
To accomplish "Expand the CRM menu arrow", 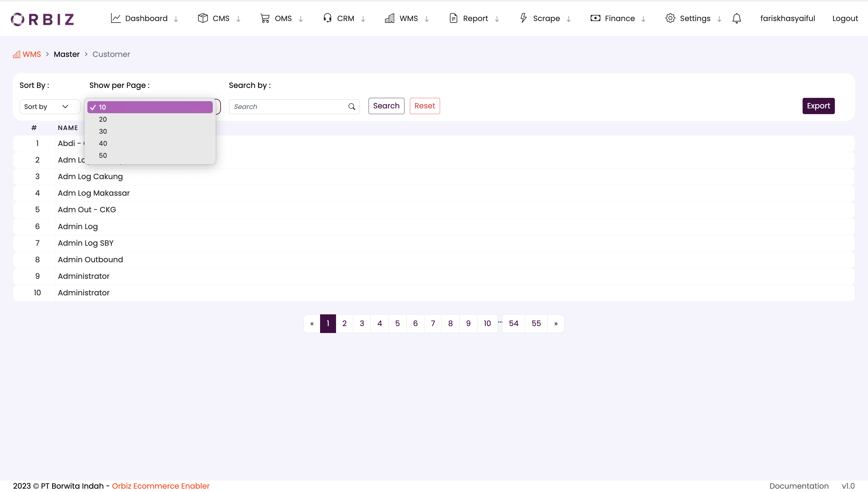I will pyautogui.click(x=363, y=19).
